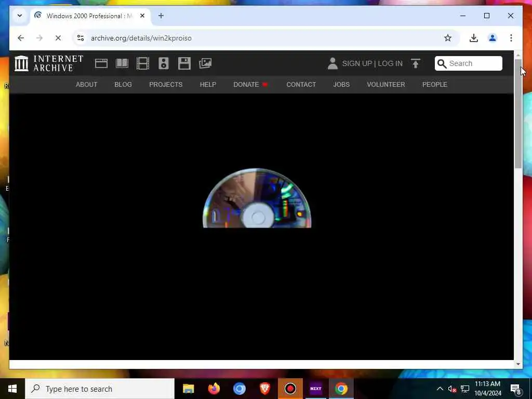Open the Audio speaker icon

[x=164, y=63]
